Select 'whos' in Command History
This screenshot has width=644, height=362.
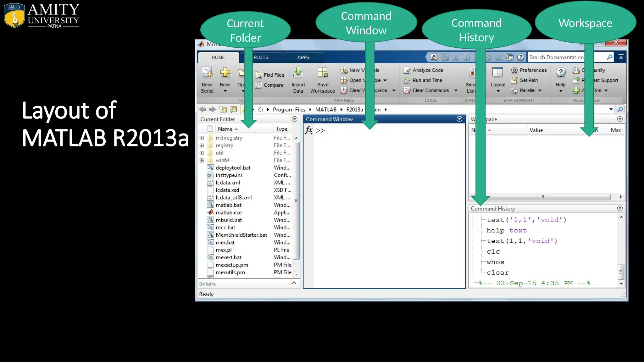pos(495,262)
